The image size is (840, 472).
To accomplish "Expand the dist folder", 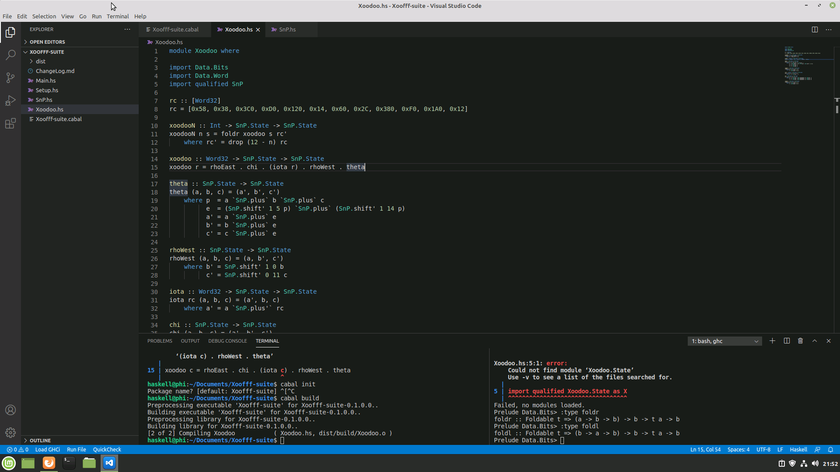I will tap(40, 61).
